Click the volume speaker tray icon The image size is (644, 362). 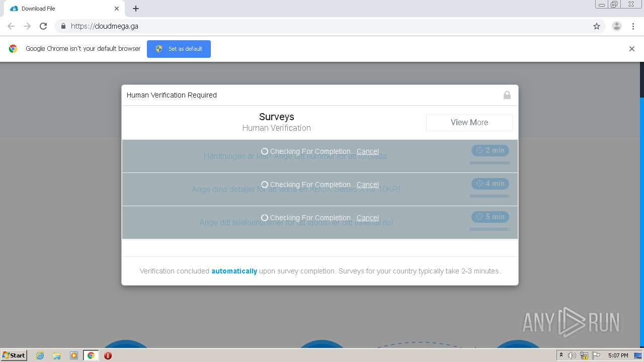572,355
